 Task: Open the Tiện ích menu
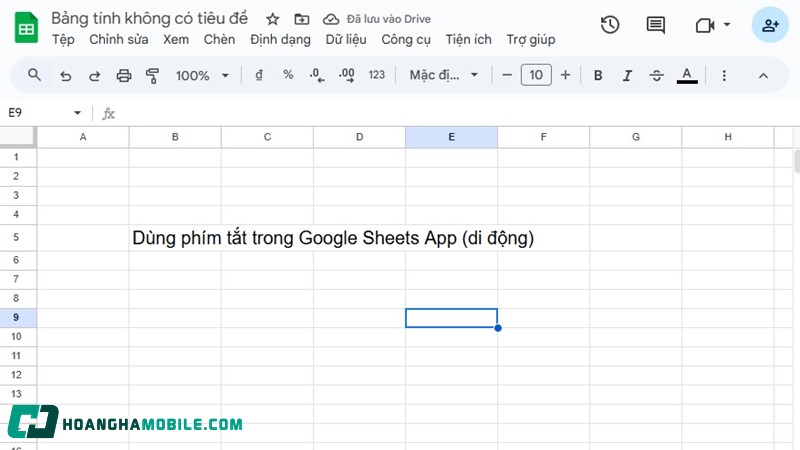(x=468, y=40)
